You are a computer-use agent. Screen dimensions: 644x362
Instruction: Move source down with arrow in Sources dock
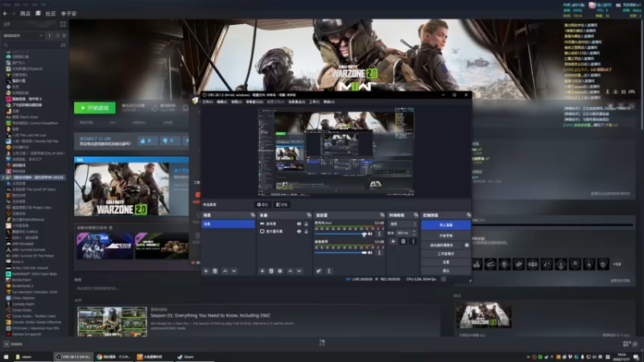click(299, 271)
